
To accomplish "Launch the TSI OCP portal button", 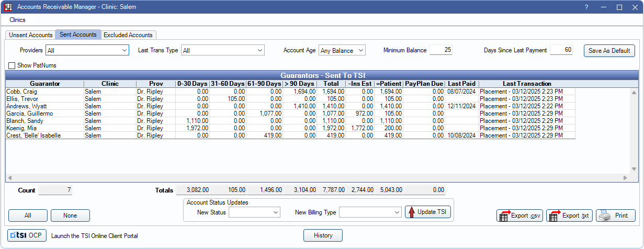I will [x=27, y=235].
